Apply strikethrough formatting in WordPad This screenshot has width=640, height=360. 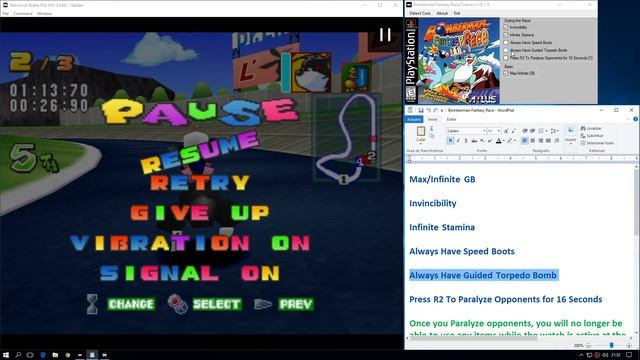pyautogui.click(x=474, y=141)
